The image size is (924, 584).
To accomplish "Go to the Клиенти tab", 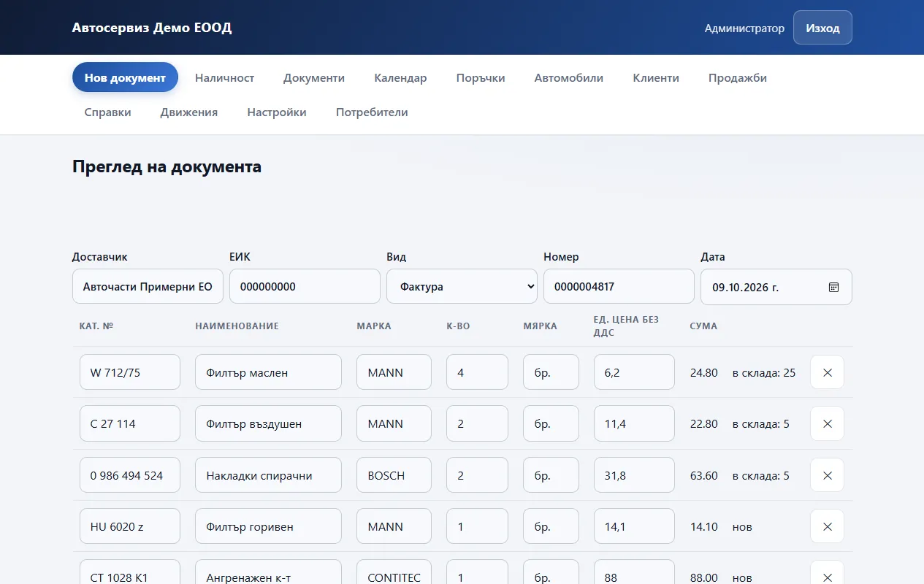I will point(656,77).
